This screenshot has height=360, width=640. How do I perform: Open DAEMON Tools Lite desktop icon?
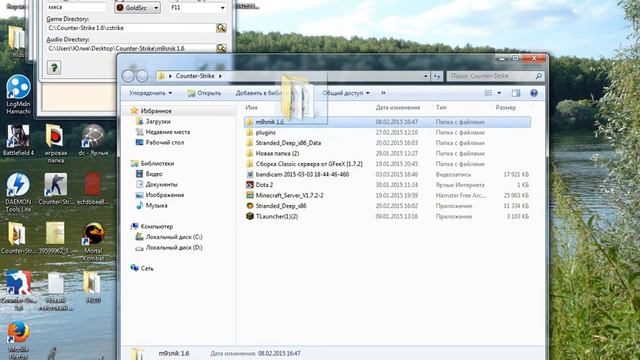pos(18,192)
